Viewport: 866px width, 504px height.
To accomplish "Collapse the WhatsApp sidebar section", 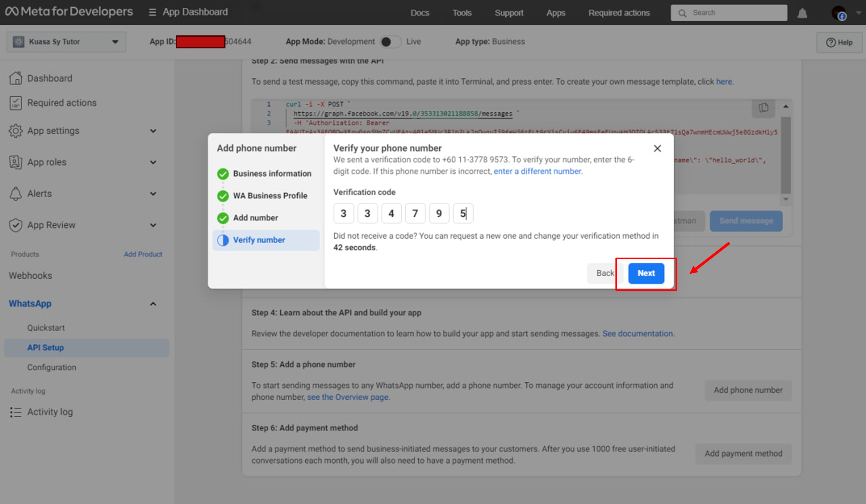I will coord(153,304).
